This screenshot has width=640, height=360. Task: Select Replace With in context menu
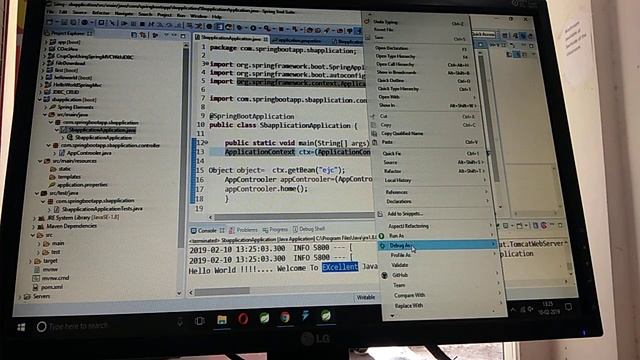click(x=409, y=306)
